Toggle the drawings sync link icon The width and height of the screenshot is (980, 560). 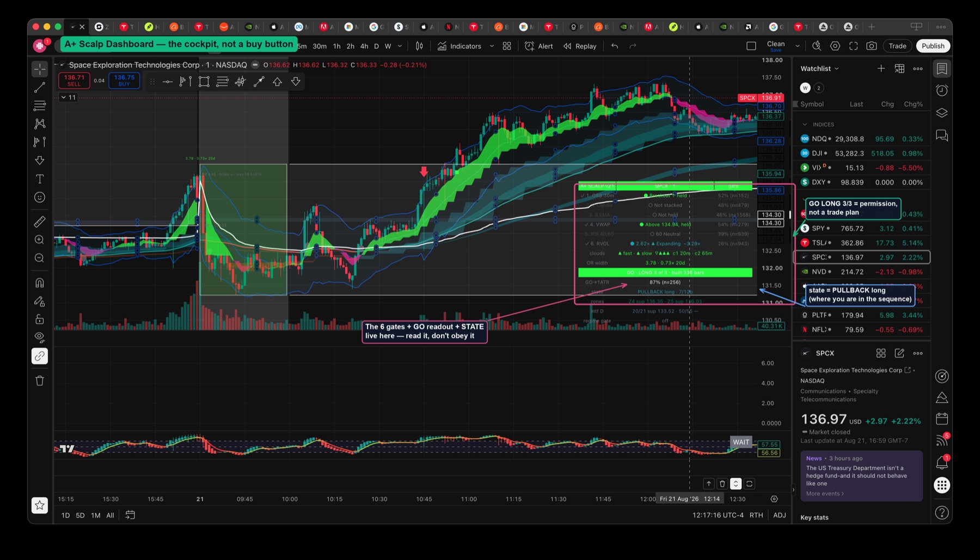coord(40,356)
